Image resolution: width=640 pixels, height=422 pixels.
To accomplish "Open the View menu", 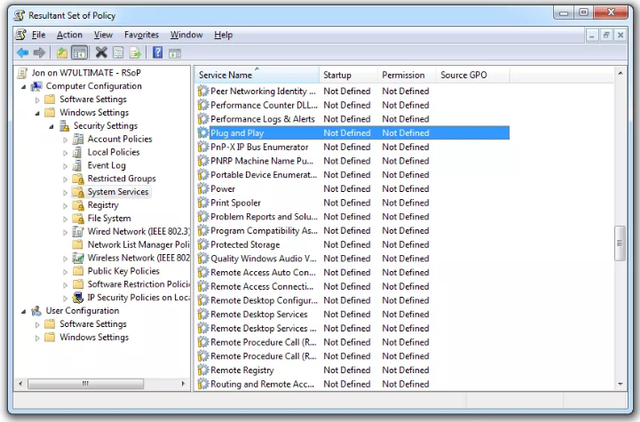I will click(x=103, y=35).
